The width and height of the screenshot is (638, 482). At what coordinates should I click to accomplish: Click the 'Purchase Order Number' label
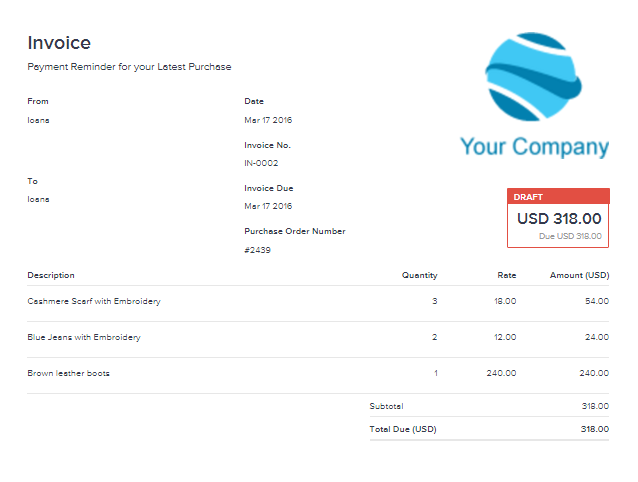pyautogui.click(x=295, y=231)
